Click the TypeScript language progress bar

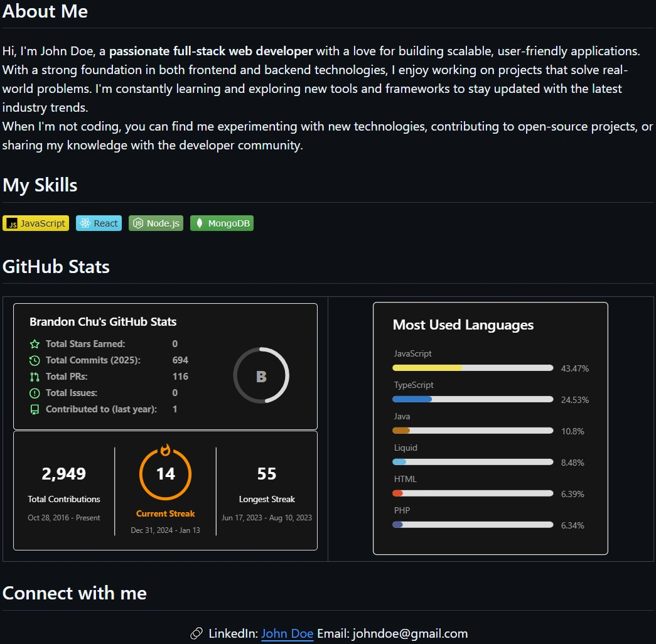pyautogui.click(x=472, y=399)
